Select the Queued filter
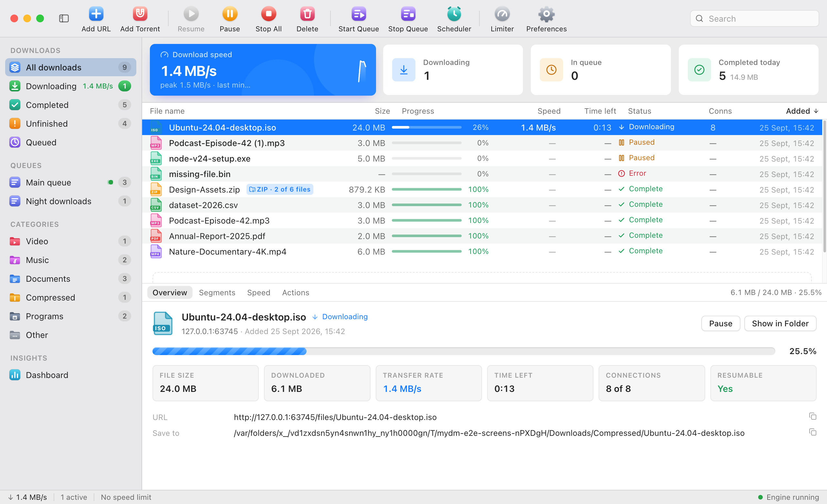The image size is (827, 504). 70,142
